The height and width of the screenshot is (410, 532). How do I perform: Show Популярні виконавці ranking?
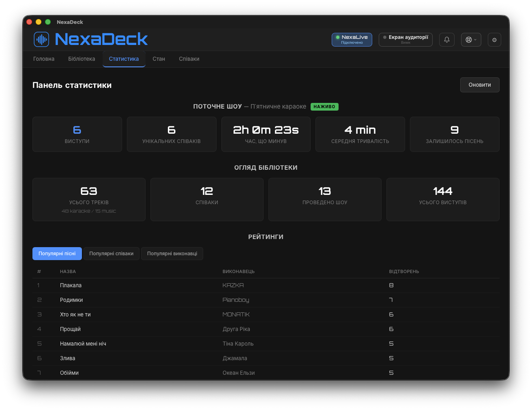(172, 254)
